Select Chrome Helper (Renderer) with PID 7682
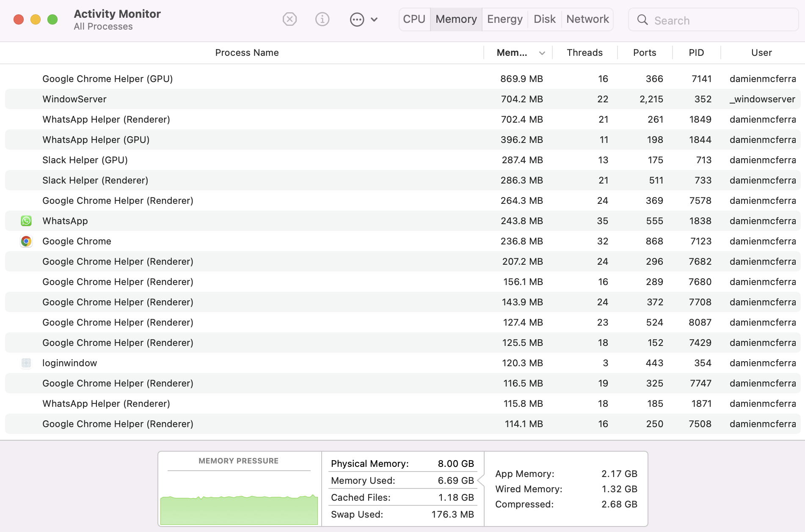This screenshot has width=805, height=532. click(x=402, y=261)
